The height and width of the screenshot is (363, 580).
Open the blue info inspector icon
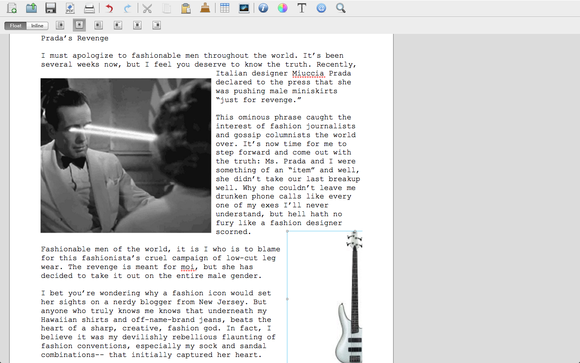(263, 8)
